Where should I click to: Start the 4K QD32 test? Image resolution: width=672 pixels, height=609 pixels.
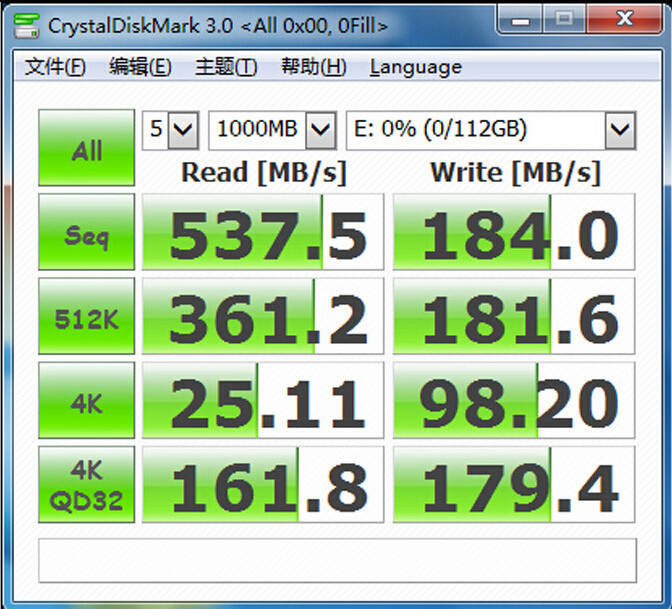click(x=87, y=484)
